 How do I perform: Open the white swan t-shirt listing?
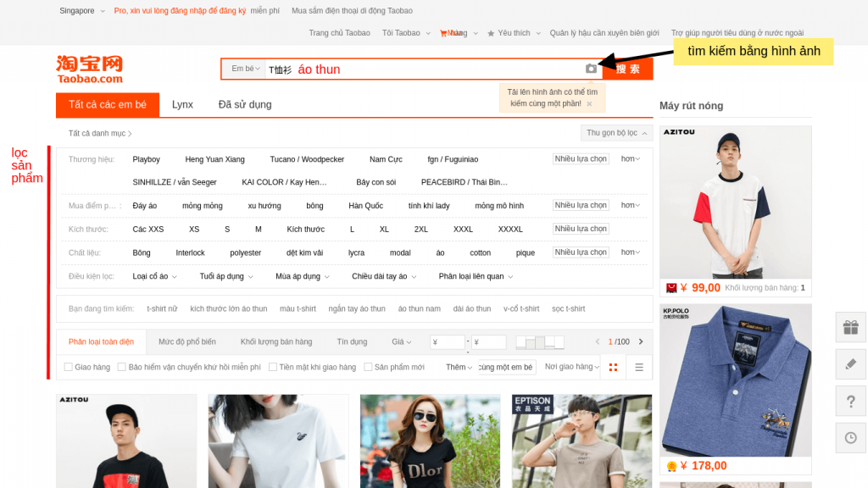coord(278,441)
